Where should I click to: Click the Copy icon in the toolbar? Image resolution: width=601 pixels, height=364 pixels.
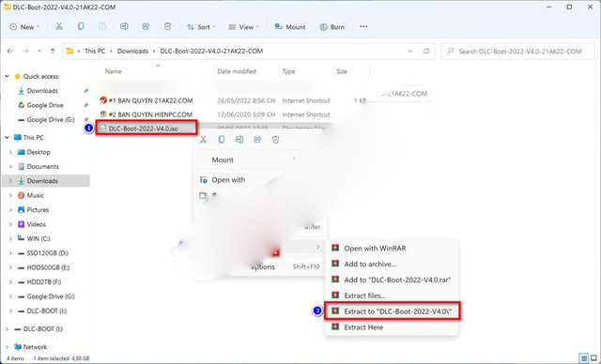point(81,26)
